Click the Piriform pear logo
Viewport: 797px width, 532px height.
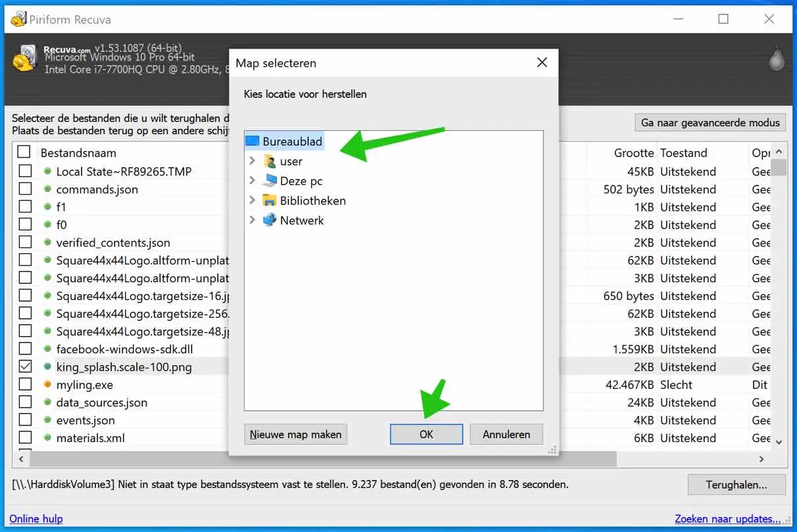(777, 59)
